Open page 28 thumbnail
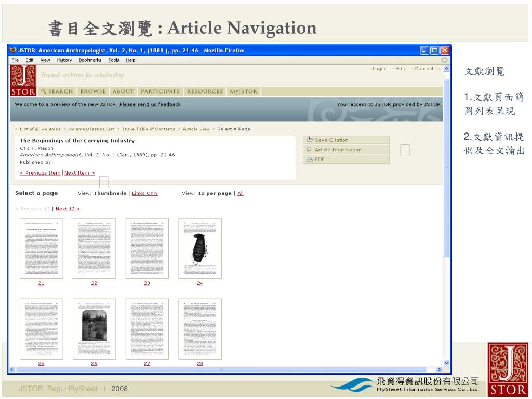The image size is (532, 399). (x=200, y=329)
